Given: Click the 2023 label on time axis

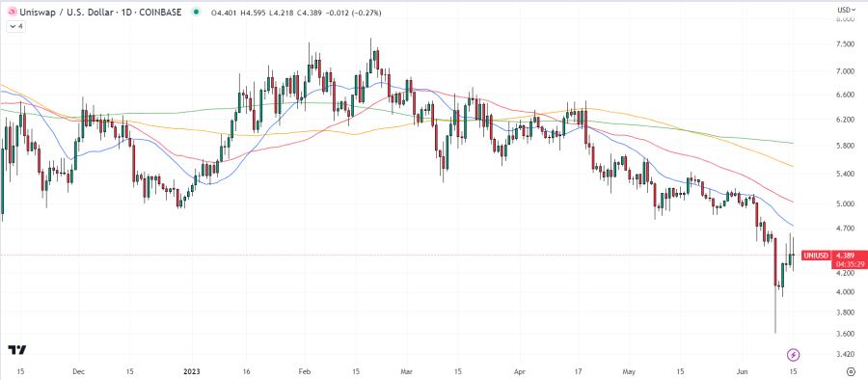Looking at the screenshot, I should [x=192, y=371].
